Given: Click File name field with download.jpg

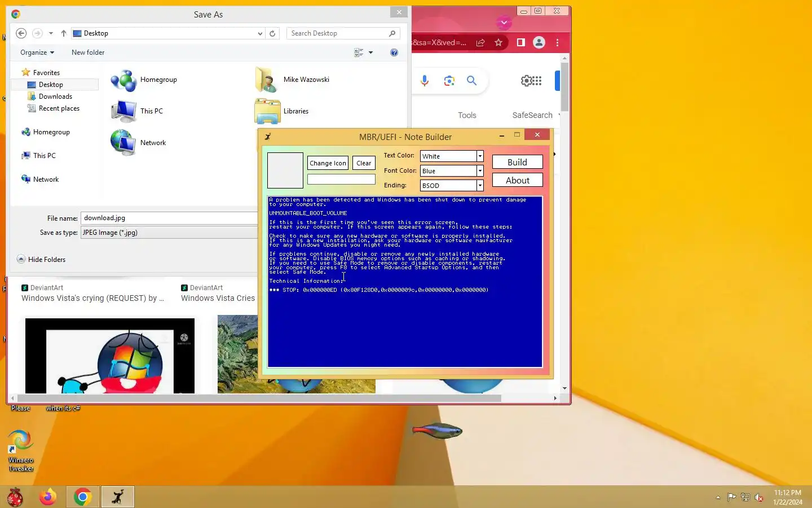Looking at the screenshot, I should [169, 218].
